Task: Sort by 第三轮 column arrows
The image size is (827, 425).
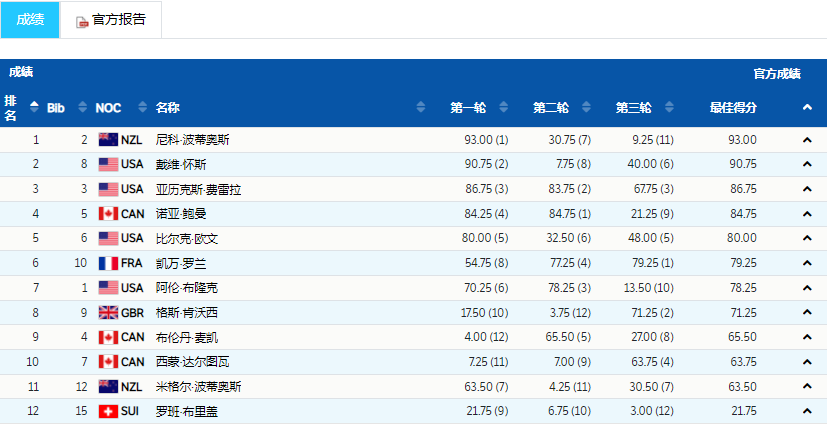Action: pyautogui.click(x=669, y=107)
